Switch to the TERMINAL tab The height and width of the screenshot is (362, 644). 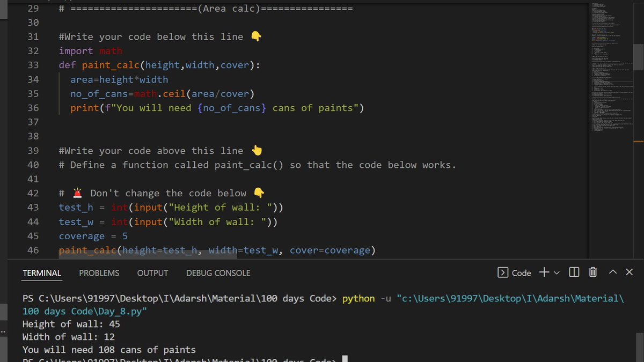(42, 273)
